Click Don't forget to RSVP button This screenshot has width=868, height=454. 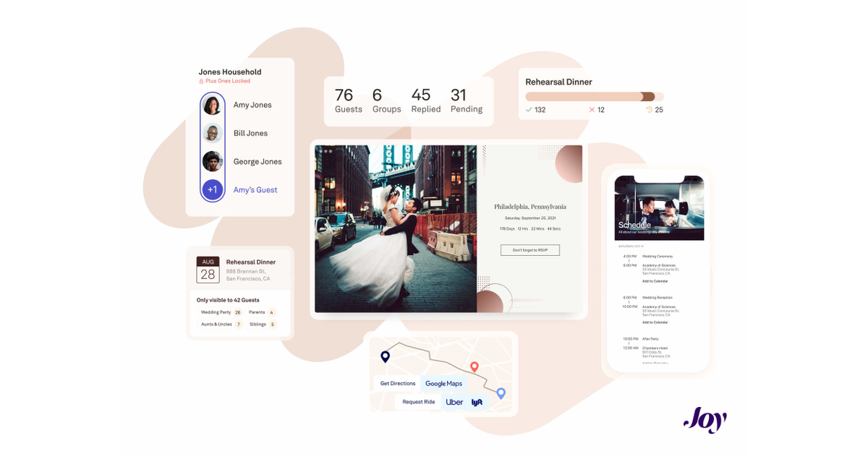(530, 250)
